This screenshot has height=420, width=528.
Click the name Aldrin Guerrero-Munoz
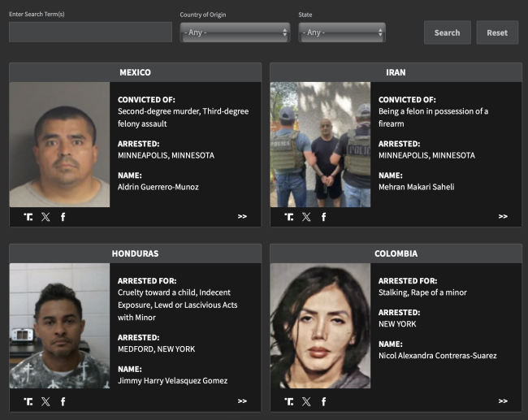click(158, 187)
